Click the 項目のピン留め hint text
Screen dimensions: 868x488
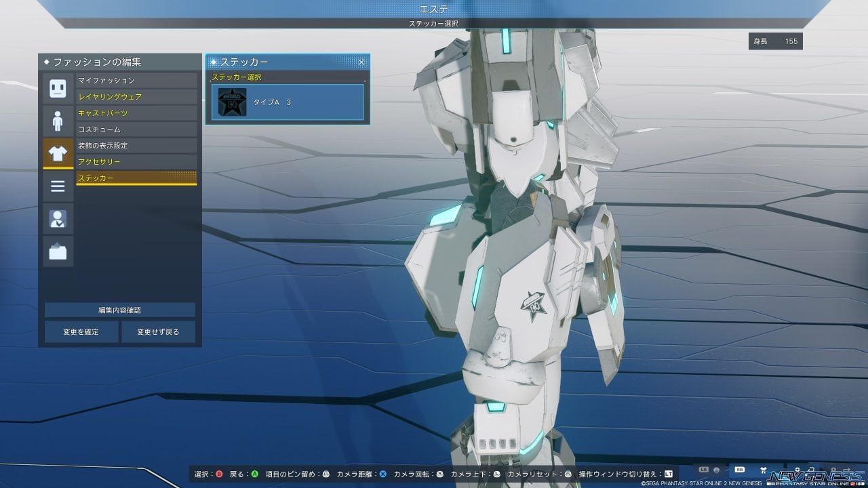(292, 474)
